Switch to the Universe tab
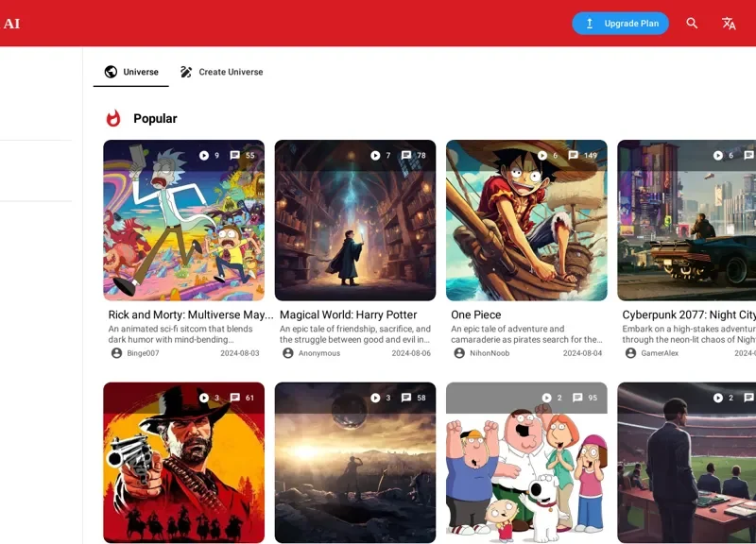 tap(131, 72)
